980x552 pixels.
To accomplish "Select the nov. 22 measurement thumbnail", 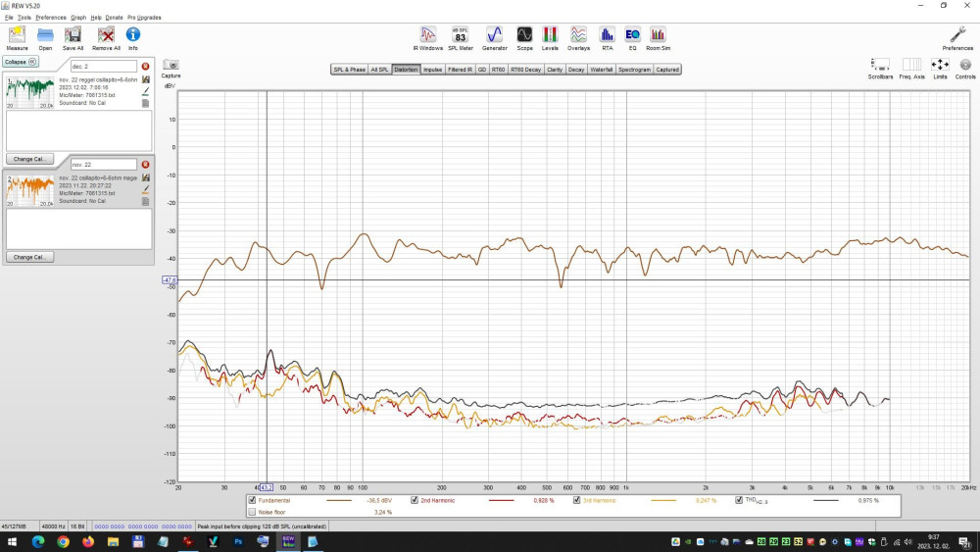I will click(30, 188).
